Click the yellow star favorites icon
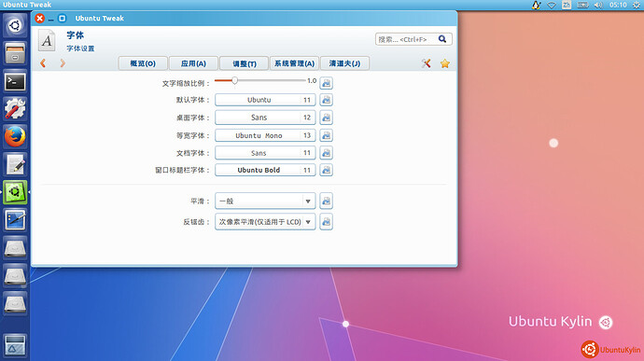 pyautogui.click(x=445, y=63)
